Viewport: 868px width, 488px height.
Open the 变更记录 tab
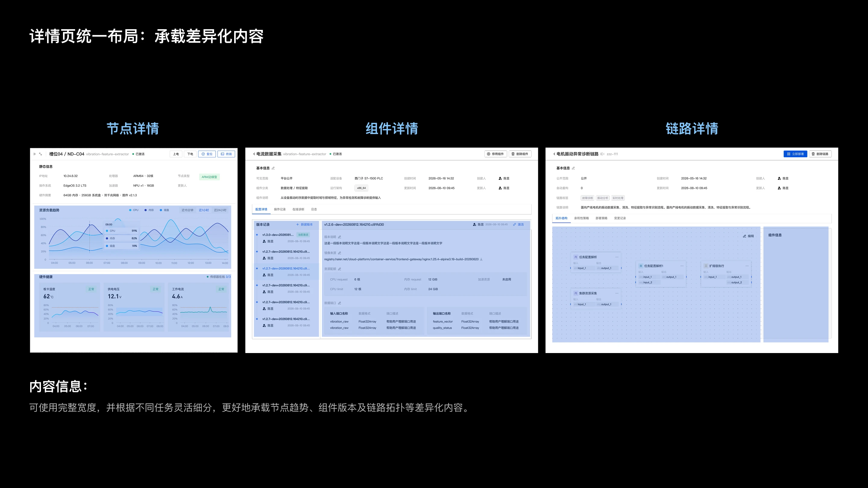(620, 218)
